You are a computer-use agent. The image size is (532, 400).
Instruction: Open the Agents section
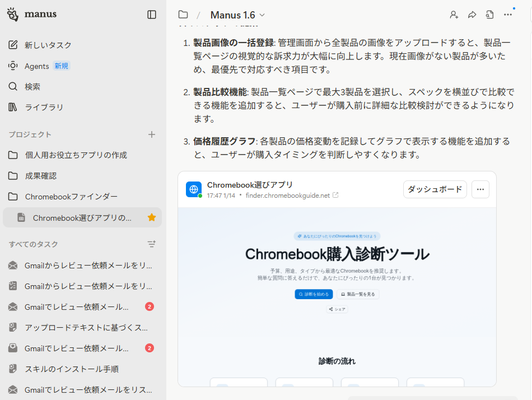pos(37,66)
